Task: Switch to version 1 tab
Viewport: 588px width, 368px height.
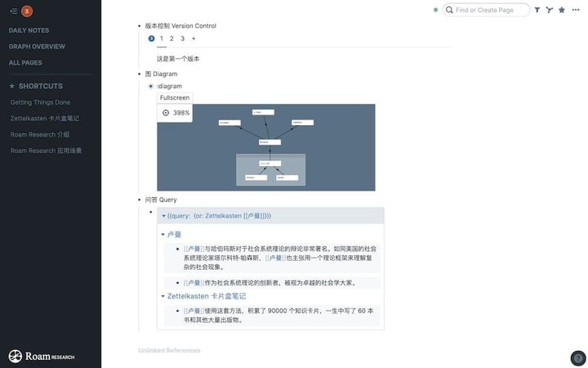Action: (161, 38)
